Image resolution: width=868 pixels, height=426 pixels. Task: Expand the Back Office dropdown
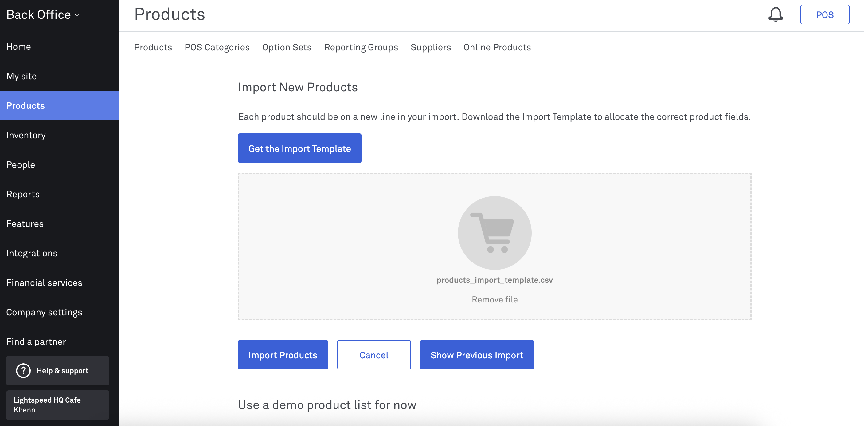43,14
